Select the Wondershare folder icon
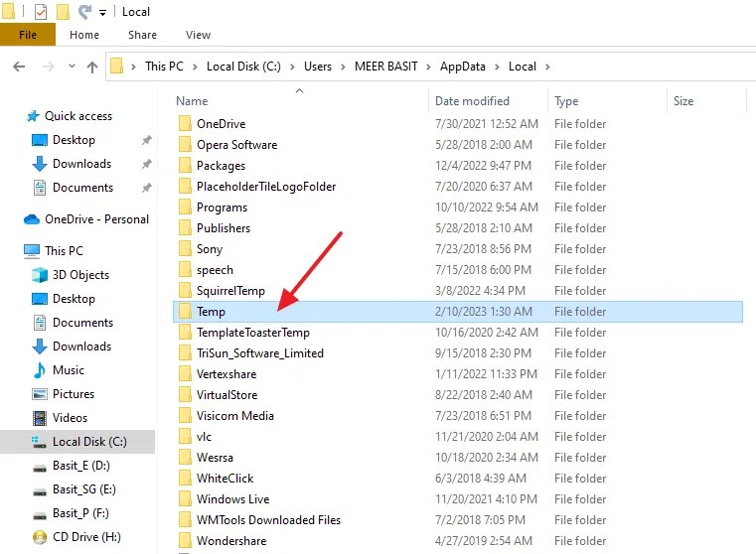The image size is (756, 554). [185, 540]
